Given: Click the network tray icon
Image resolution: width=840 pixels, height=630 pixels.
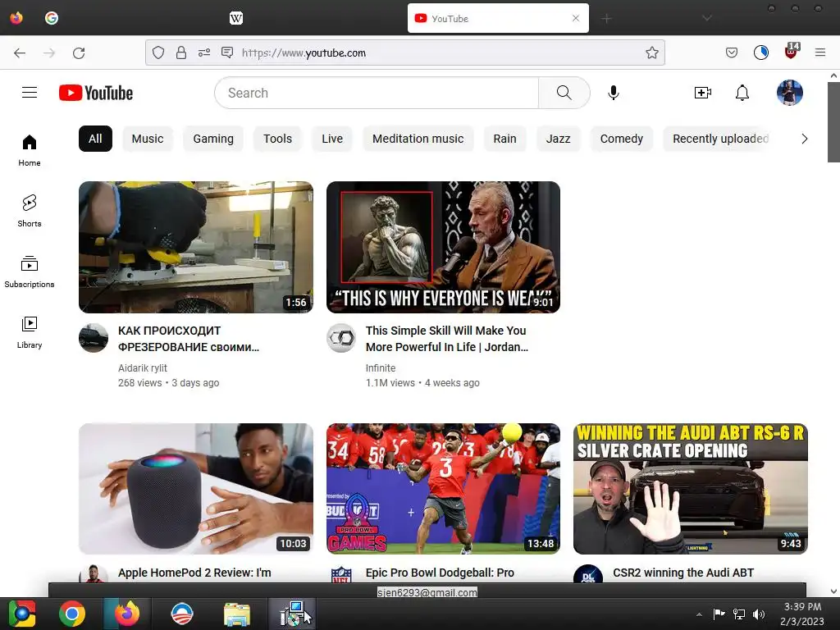Looking at the screenshot, I should 739,614.
